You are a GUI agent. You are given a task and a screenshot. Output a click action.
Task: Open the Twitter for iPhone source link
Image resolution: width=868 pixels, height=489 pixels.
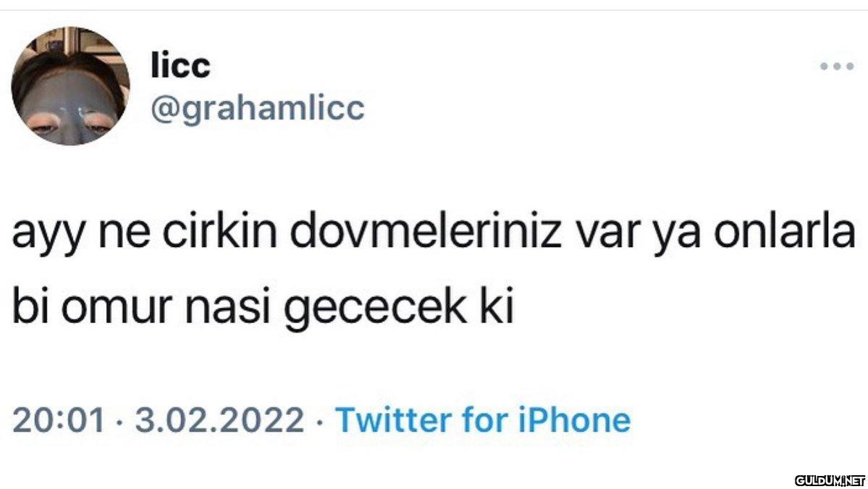click(483, 419)
